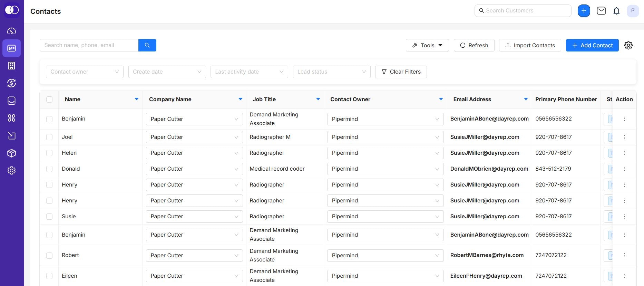
Task: Open Company Name dropdown for Robert
Action: click(194, 256)
